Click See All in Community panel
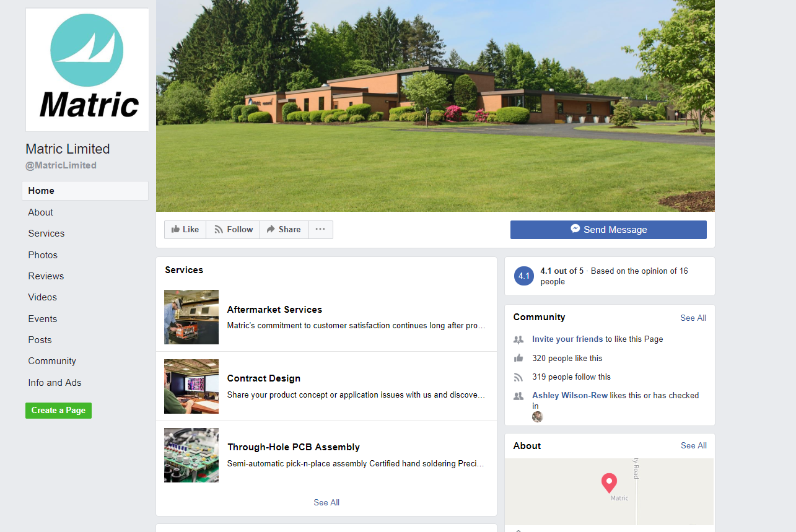 tap(693, 318)
